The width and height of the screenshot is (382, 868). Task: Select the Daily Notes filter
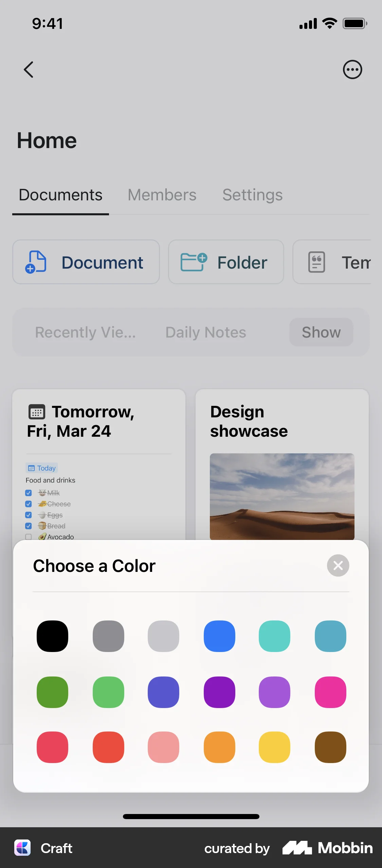205,332
